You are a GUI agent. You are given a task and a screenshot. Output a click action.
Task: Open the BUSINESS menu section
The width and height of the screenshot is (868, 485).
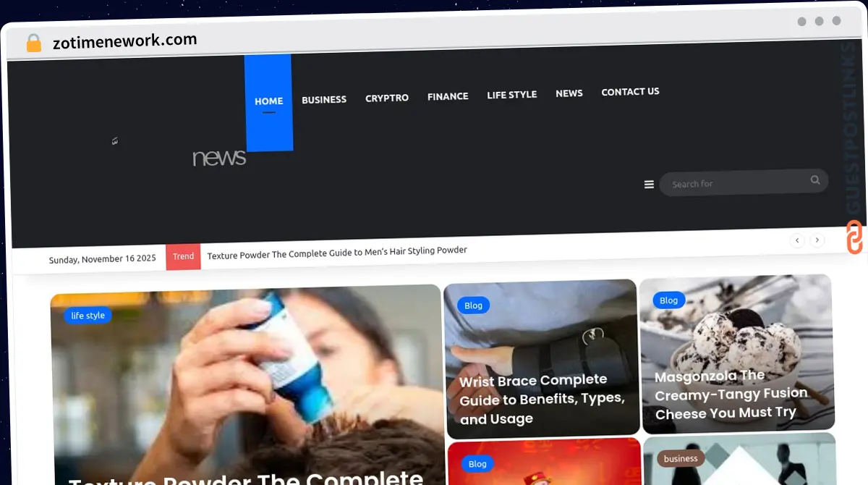pyautogui.click(x=324, y=99)
